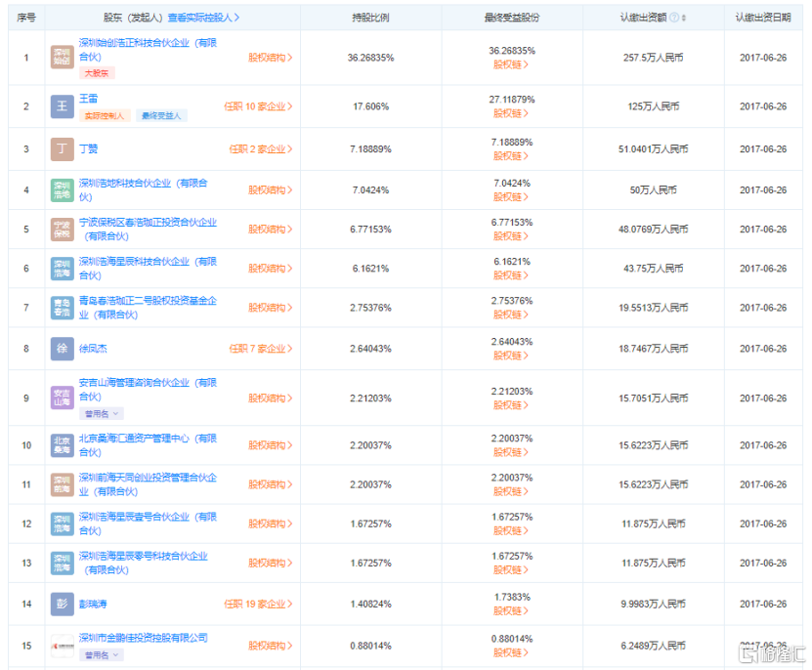Click the 王 avatar for shareholder 王雷
Image resolution: width=812 pixels, height=670 pixels.
click(62, 106)
